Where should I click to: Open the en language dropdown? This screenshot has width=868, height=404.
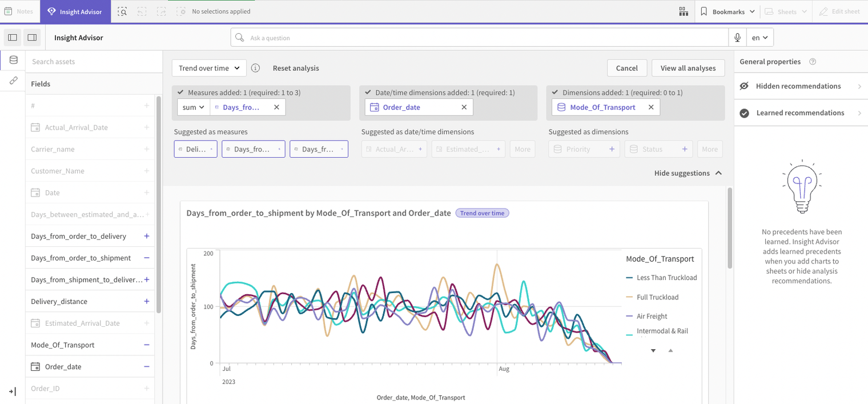(759, 38)
